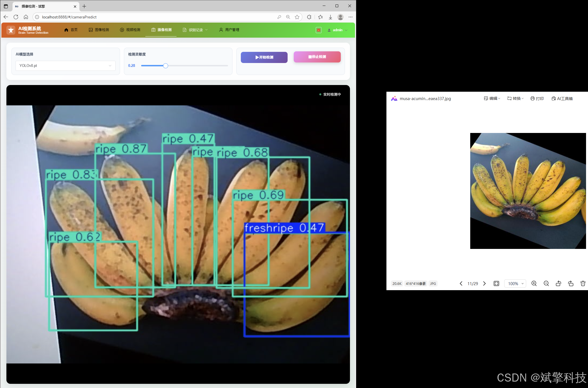
Task: Add page to favorites star icon
Action: (297, 17)
